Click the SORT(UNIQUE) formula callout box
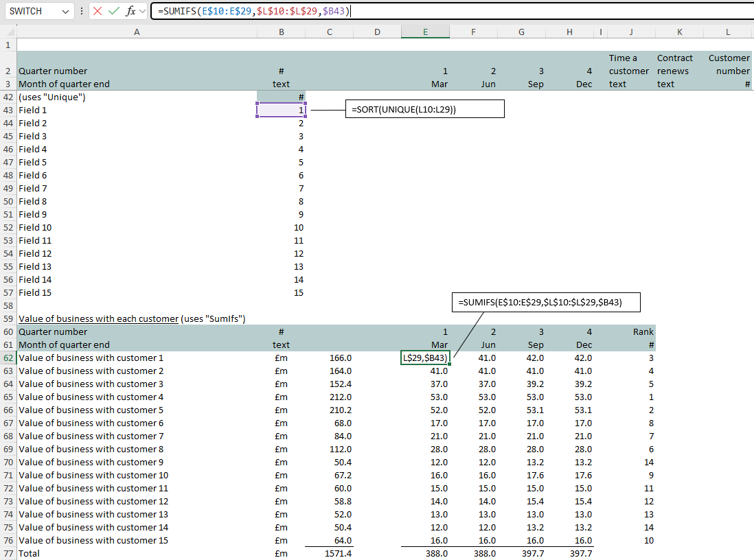 click(x=425, y=110)
